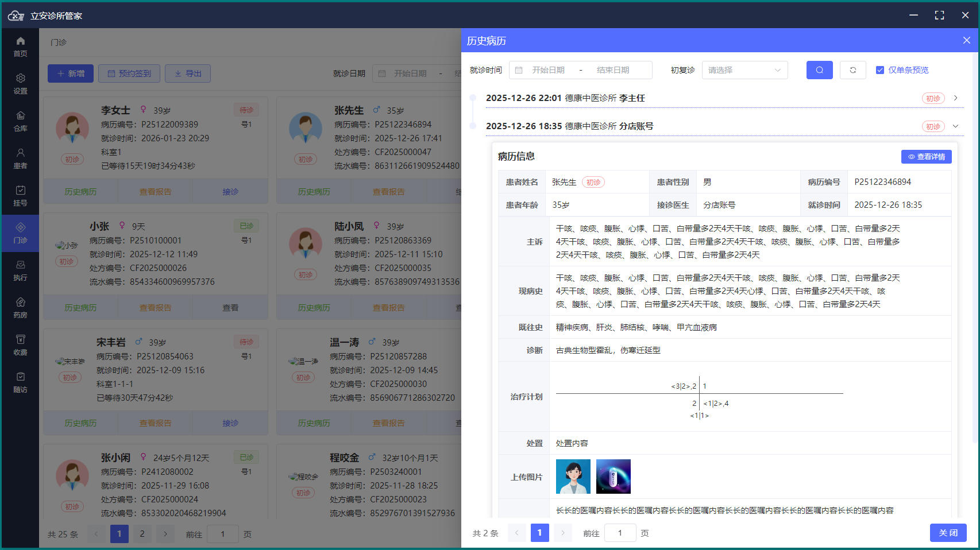
Task: Click 接诊 under 李女士 card
Action: pyautogui.click(x=230, y=192)
